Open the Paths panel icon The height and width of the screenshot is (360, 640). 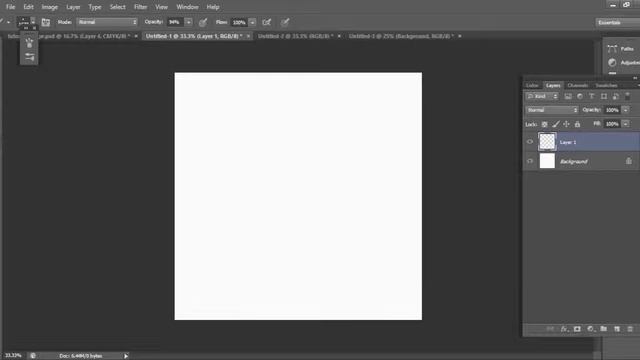pyautogui.click(x=612, y=49)
